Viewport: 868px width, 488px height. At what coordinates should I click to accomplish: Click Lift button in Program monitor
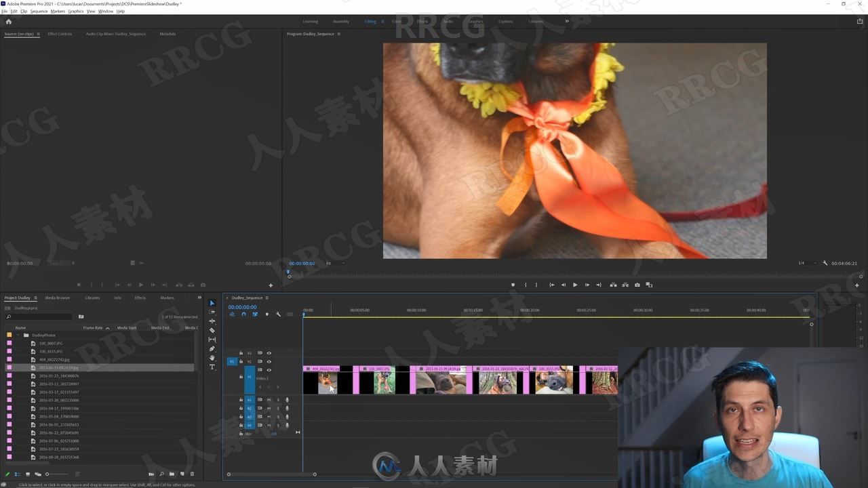click(613, 285)
